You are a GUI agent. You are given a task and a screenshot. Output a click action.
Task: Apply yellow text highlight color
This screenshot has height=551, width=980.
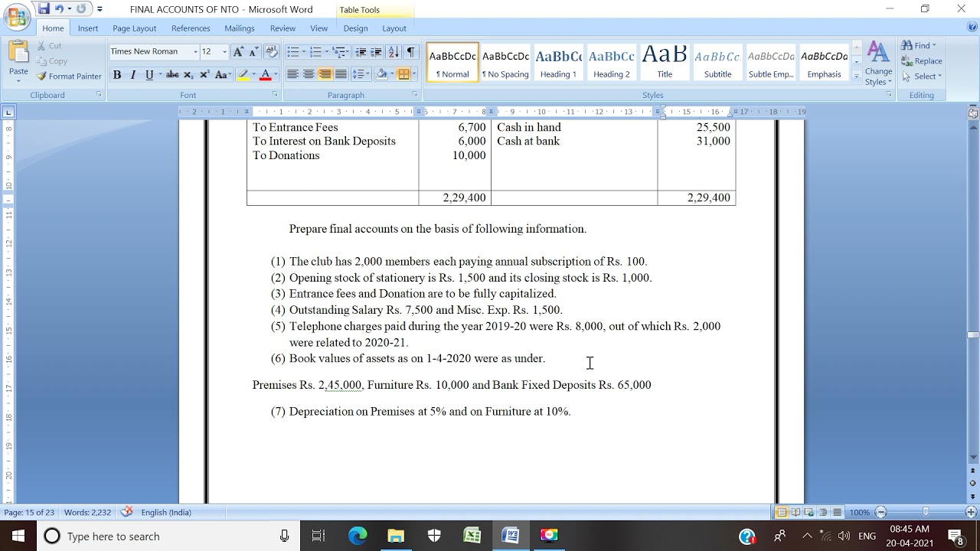coord(243,74)
